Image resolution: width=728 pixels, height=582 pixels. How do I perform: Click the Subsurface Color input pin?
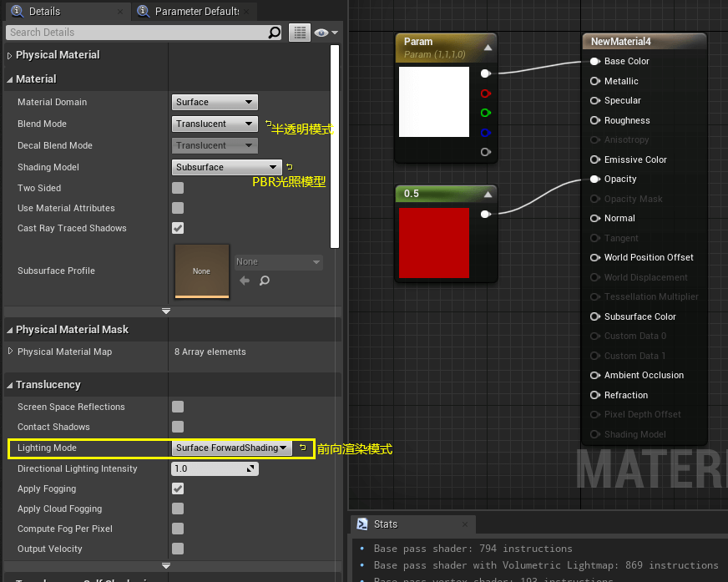pos(594,316)
